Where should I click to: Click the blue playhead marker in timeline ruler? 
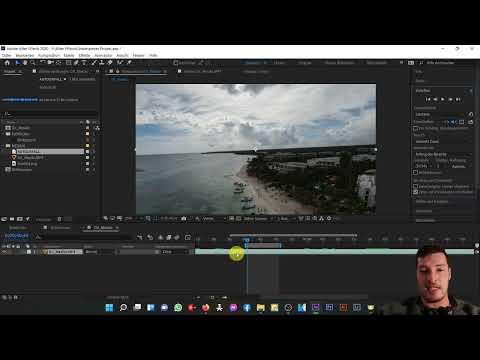(246, 240)
